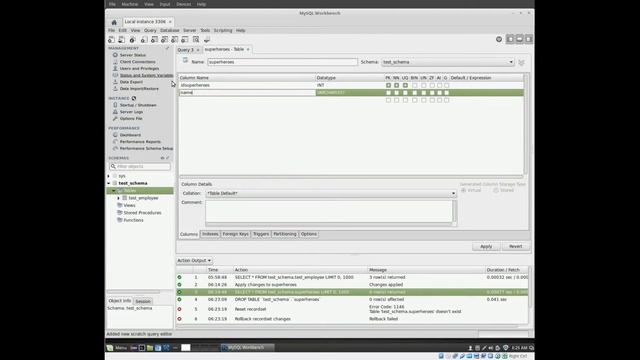
Task: Toggle UQ checkbox for idsuperheroes column
Action: pos(405,85)
